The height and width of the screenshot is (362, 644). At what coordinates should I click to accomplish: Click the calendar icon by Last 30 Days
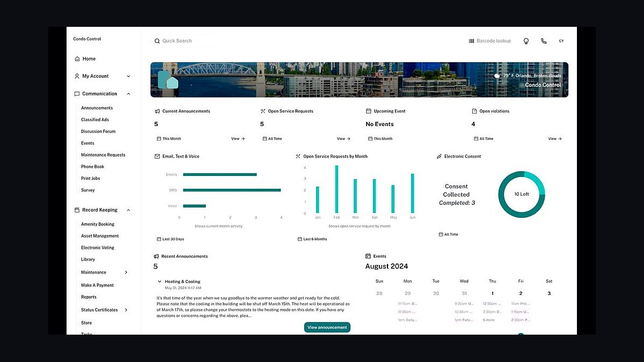(159, 239)
